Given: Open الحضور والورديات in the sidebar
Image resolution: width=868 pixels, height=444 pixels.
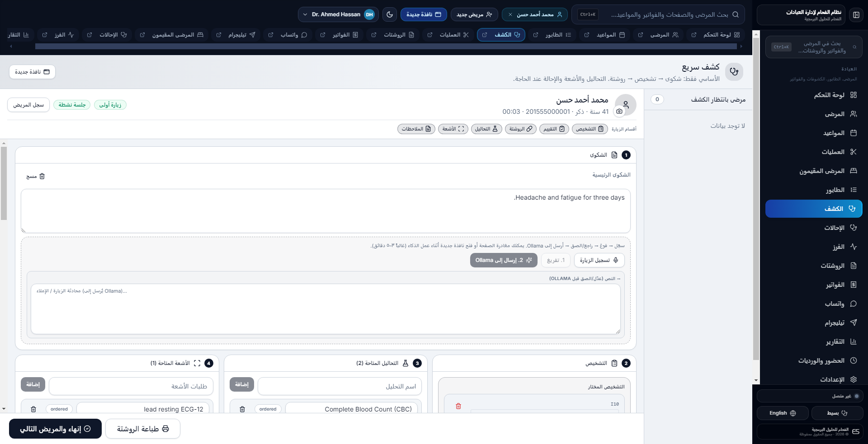Looking at the screenshot, I should pyautogui.click(x=814, y=360).
